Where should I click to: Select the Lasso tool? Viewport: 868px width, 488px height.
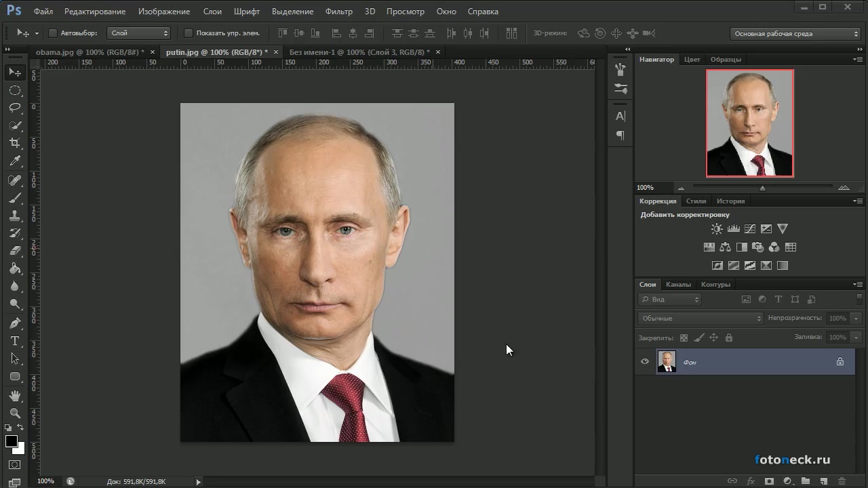[x=15, y=108]
